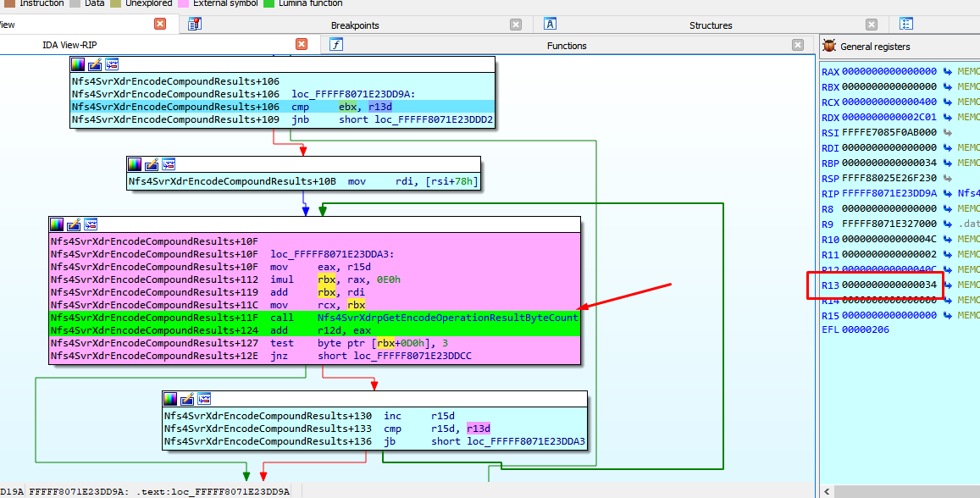Follow jump arrow next to R13 value
This screenshot has width=980, height=498.
pos(948,285)
